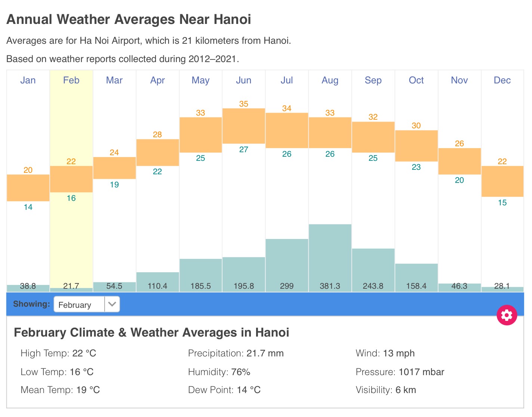Click the pink settings gear icon
Viewport: 532px width, 417px height.
click(x=507, y=315)
